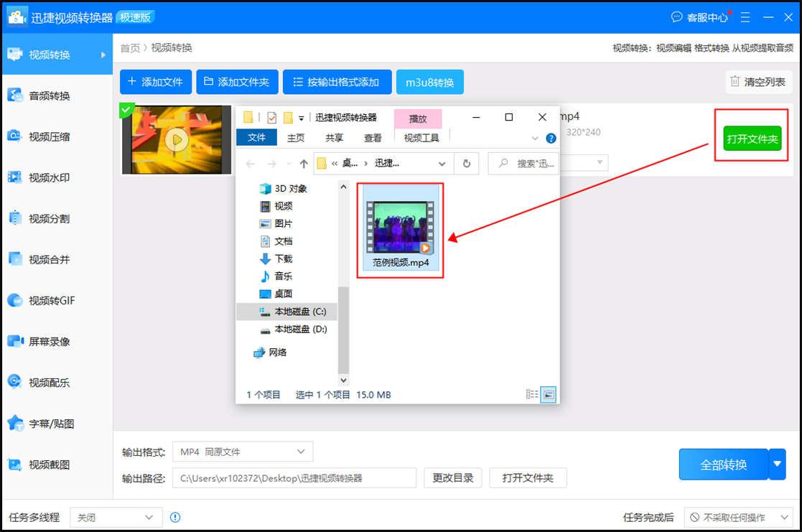Open the 视频转GIF sidebar section
802x532 pixels.
tap(56, 300)
